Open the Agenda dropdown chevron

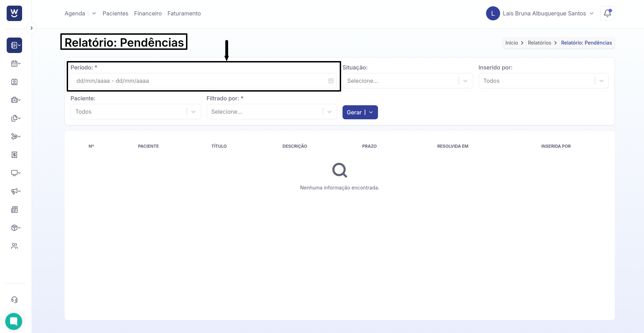point(94,13)
